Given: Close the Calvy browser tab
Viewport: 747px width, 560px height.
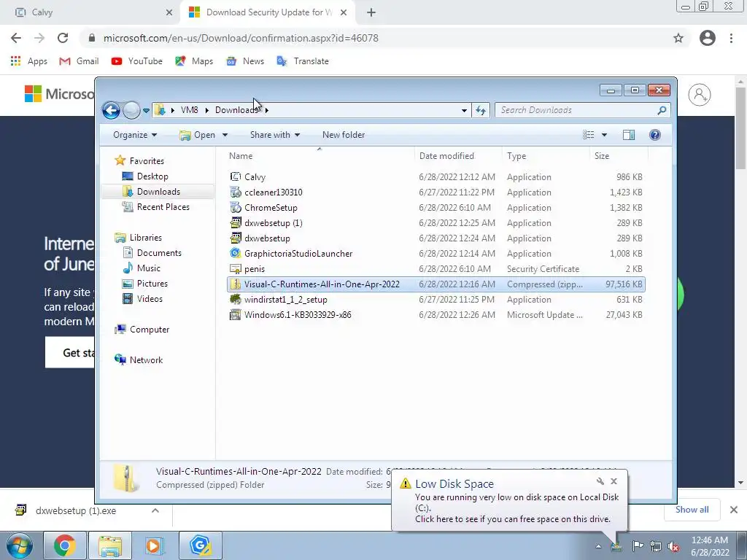Looking at the screenshot, I should click(169, 12).
